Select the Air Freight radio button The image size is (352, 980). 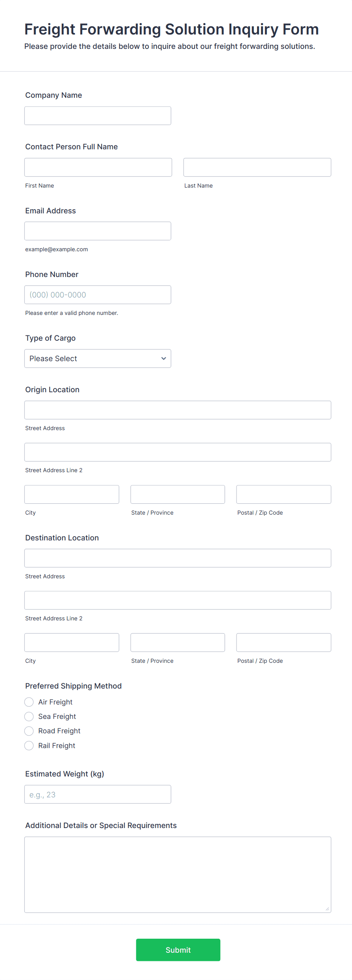click(x=29, y=702)
